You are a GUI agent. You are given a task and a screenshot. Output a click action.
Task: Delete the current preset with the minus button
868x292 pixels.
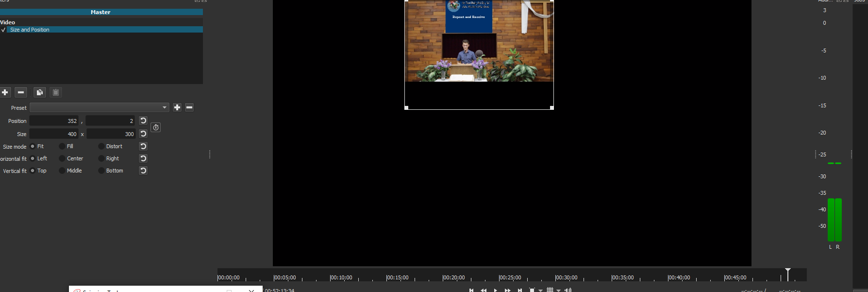pos(189,107)
